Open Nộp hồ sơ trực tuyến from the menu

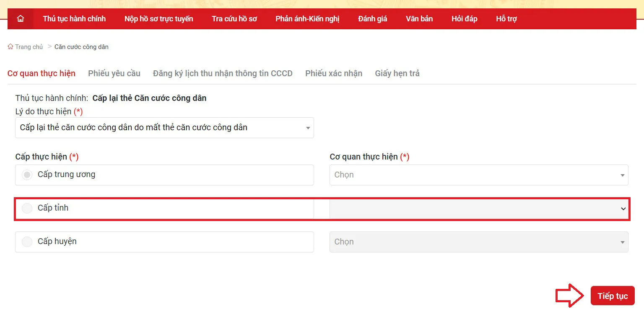click(x=158, y=18)
